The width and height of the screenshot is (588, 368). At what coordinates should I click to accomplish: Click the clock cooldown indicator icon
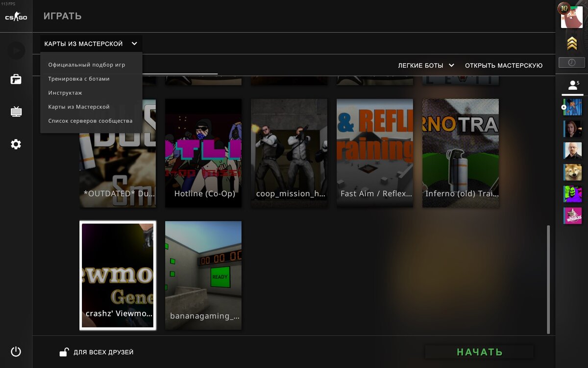pyautogui.click(x=572, y=63)
